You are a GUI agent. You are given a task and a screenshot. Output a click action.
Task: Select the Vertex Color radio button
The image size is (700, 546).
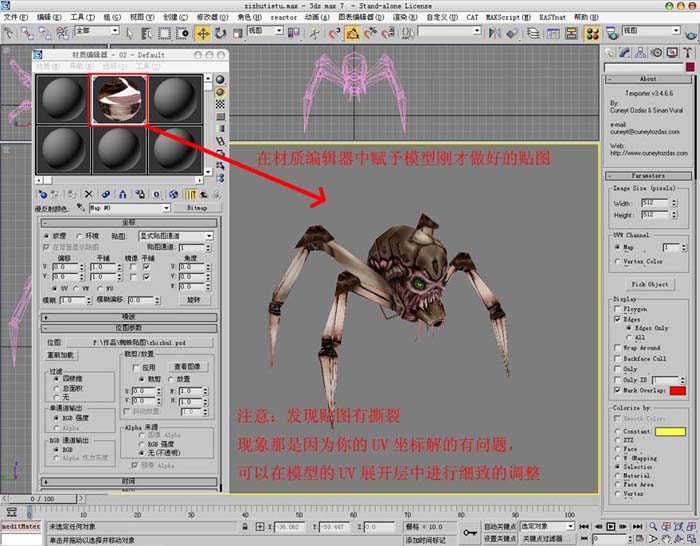[x=617, y=262]
